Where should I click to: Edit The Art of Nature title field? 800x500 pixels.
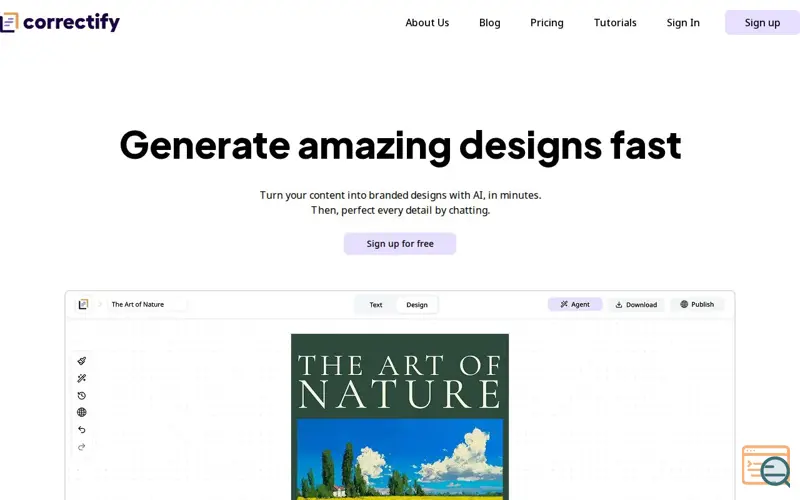(147, 304)
